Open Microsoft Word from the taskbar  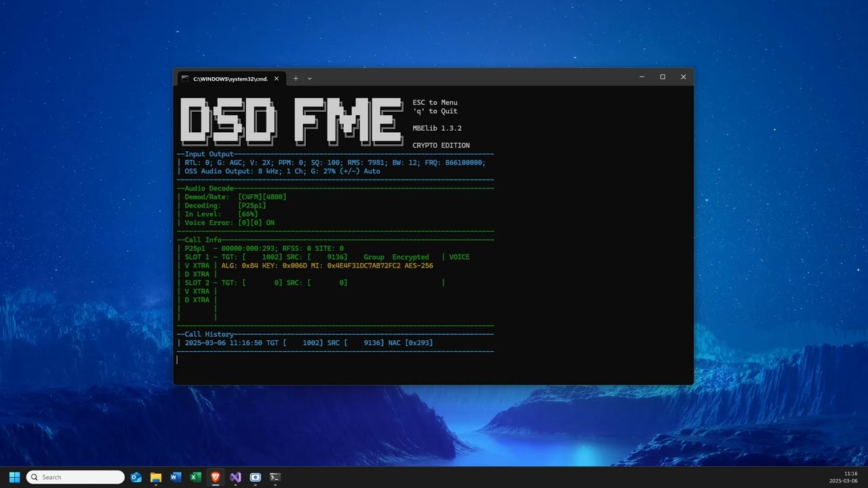pyautogui.click(x=176, y=477)
